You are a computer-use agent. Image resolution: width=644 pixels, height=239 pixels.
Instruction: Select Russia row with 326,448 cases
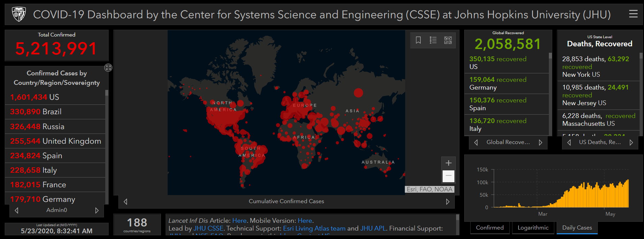tap(55, 126)
